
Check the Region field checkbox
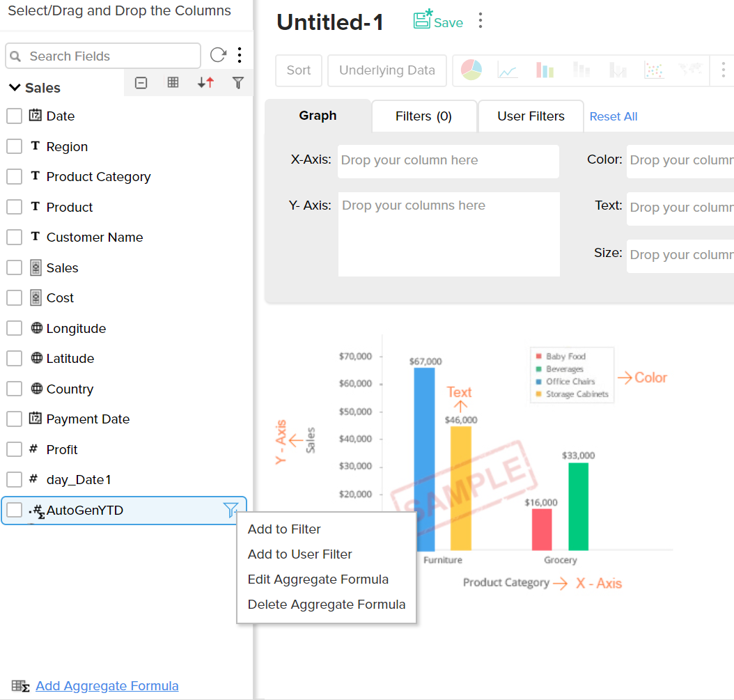pyautogui.click(x=13, y=146)
